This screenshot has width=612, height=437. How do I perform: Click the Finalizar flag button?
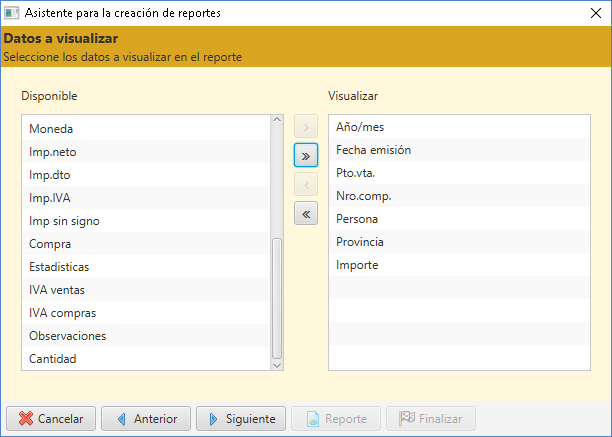coord(431,419)
